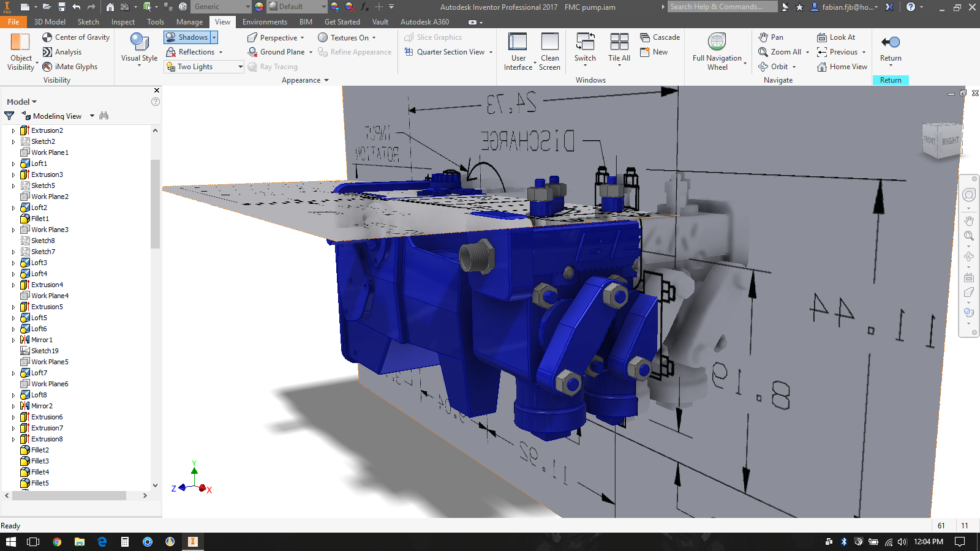Click the RIGHT face of ViewCube
980x551 pixels.
tap(950, 141)
